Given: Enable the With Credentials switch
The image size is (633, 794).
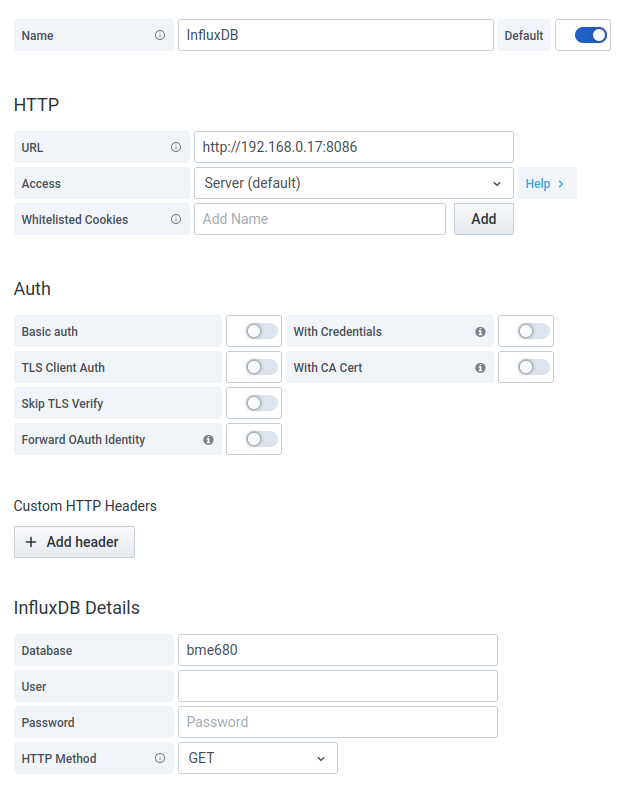Looking at the screenshot, I should point(533,331).
